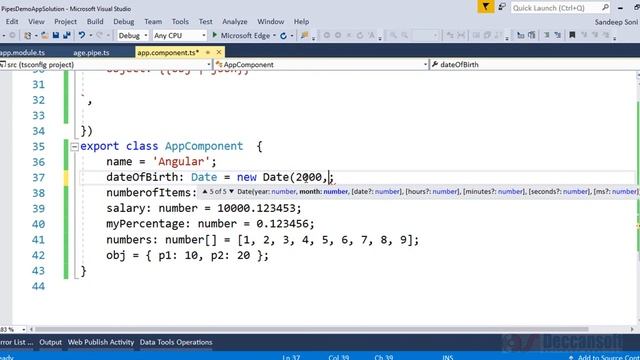Viewport: 640px width, 360px height.
Task: Click the Ln 37 status bar entry
Action: tap(291, 357)
